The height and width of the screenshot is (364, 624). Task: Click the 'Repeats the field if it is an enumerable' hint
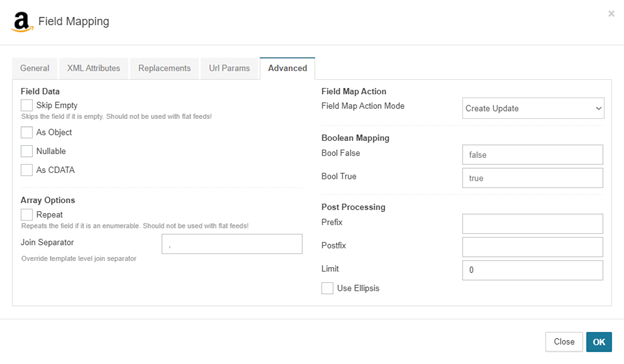(135, 226)
